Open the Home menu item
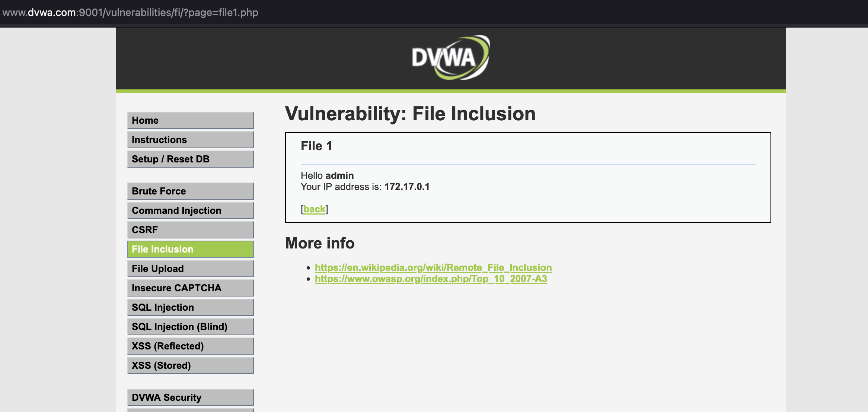The height and width of the screenshot is (412, 868). [190, 120]
